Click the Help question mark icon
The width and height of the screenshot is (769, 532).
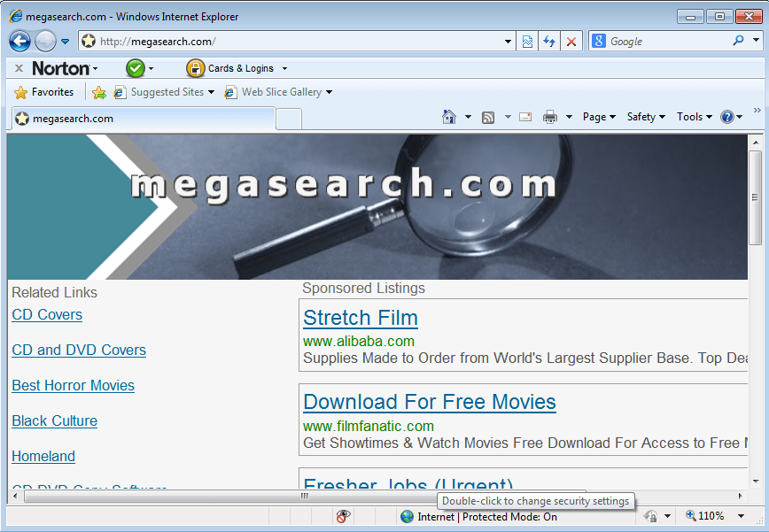[726, 117]
